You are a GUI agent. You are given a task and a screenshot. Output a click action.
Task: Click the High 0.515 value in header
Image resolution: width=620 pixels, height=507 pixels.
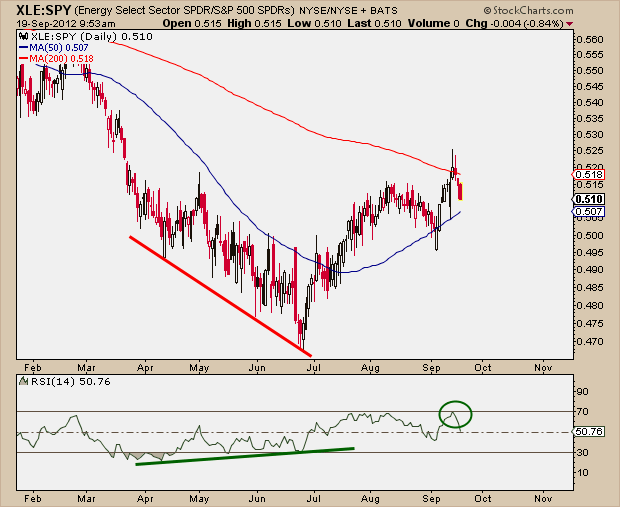click(x=254, y=24)
